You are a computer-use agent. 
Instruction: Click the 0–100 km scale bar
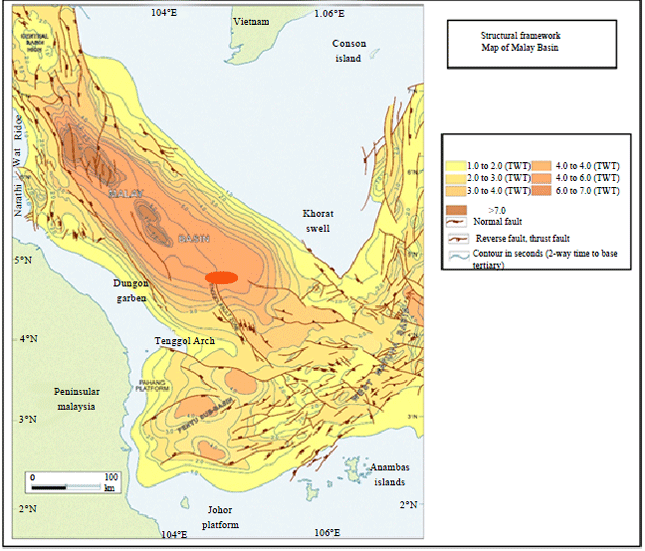[70, 487]
